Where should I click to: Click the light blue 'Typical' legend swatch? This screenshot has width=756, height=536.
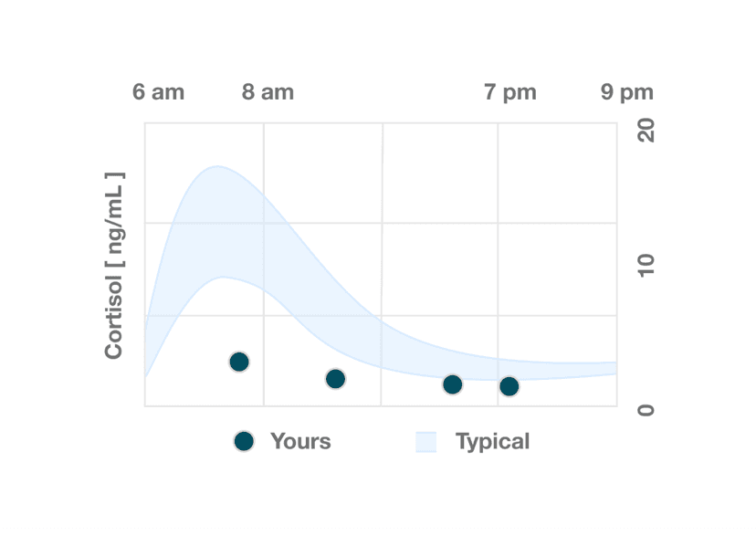[426, 442]
